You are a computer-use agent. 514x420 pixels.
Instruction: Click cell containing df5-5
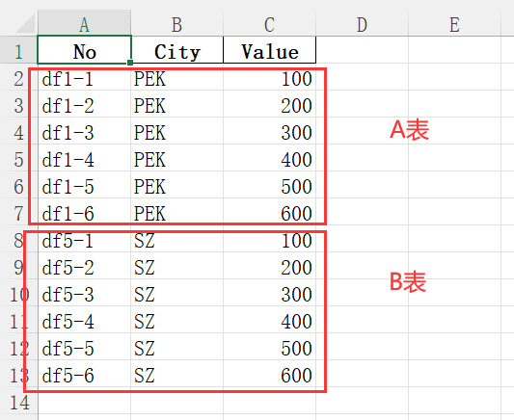(84, 347)
